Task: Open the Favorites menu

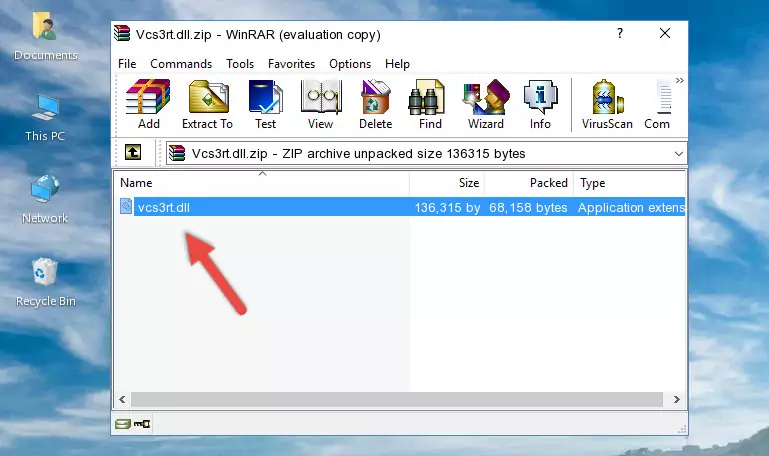Action: click(291, 64)
